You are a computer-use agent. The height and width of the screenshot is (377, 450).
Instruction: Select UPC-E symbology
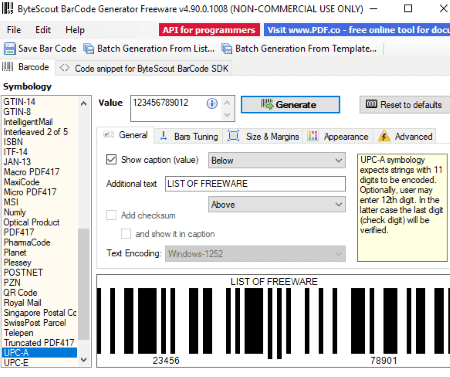coord(39,362)
